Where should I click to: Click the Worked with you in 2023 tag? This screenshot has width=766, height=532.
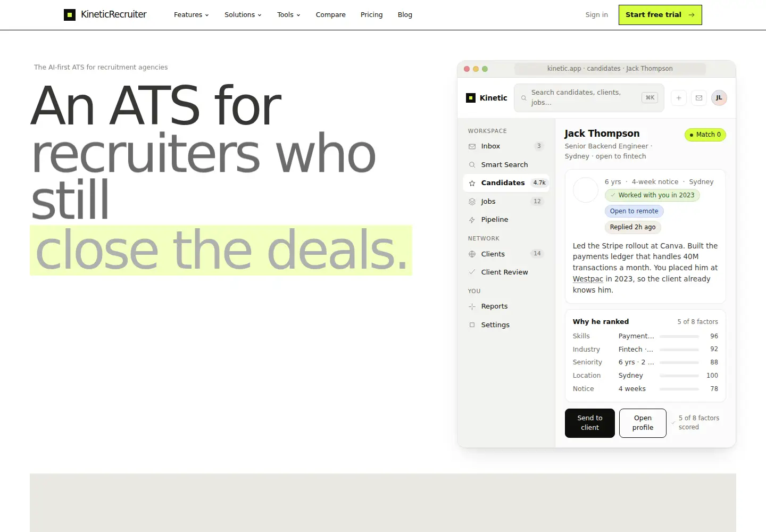pyautogui.click(x=652, y=195)
